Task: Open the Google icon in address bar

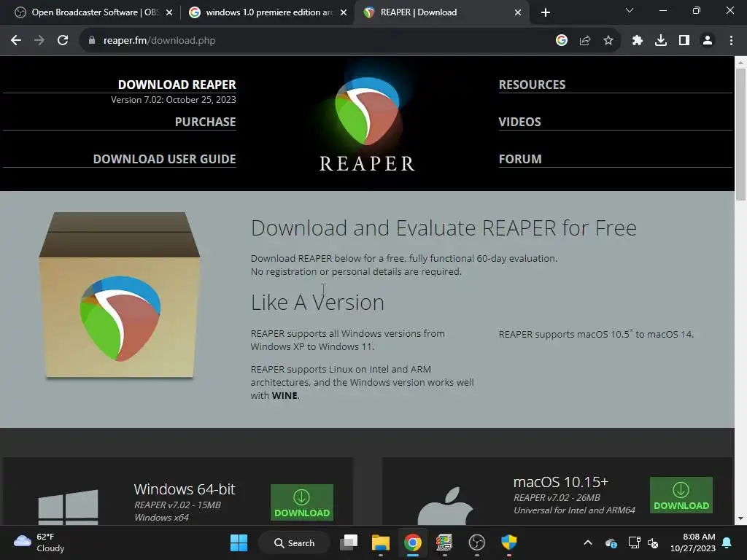Action: pyautogui.click(x=562, y=41)
